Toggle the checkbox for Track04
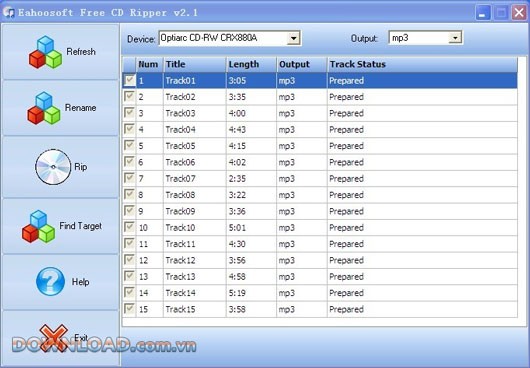This screenshot has width=530, height=368. pos(129,129)
